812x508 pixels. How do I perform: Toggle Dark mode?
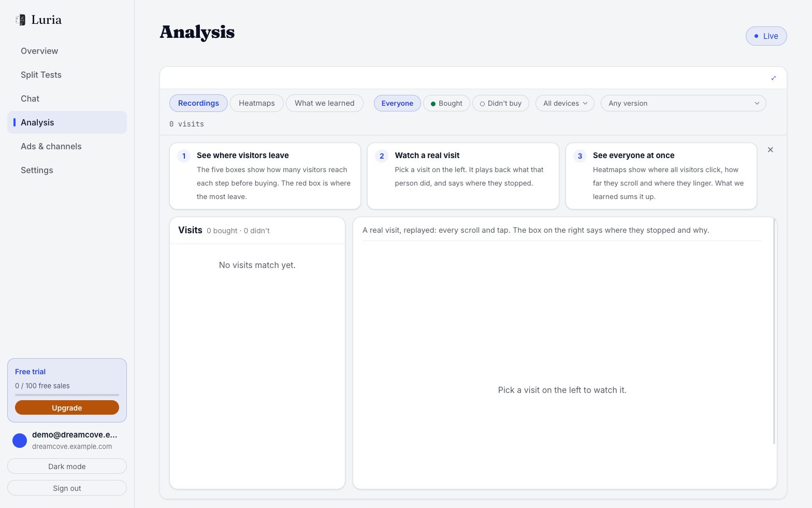67,467
